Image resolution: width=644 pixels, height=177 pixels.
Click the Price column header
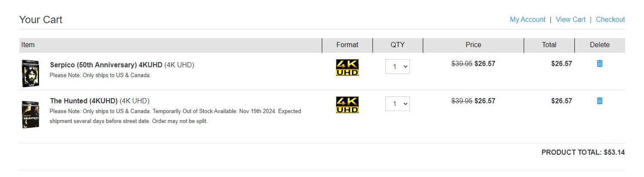[x=473, y=45]
